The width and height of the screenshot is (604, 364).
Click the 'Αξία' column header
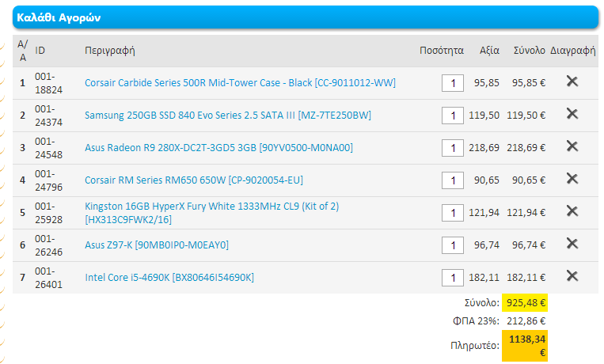[x=489, y=51]
